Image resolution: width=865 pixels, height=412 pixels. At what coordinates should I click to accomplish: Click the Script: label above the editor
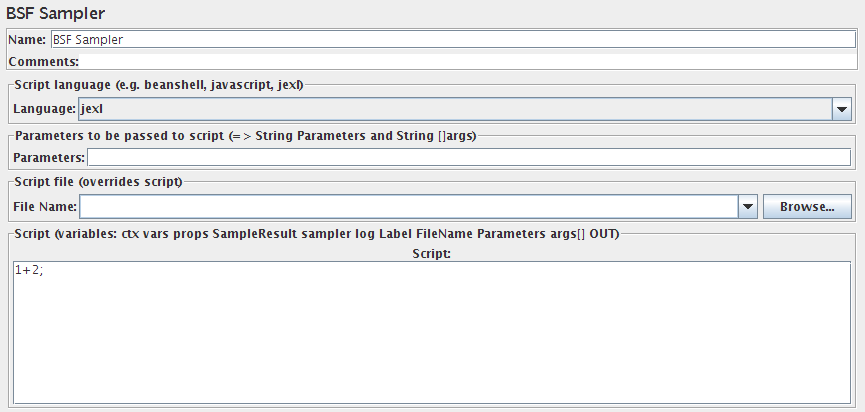click(x=431, y=254)
